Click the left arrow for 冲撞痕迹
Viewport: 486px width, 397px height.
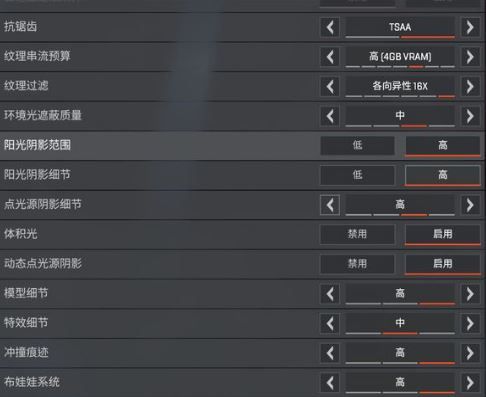[x=330, y=353]
